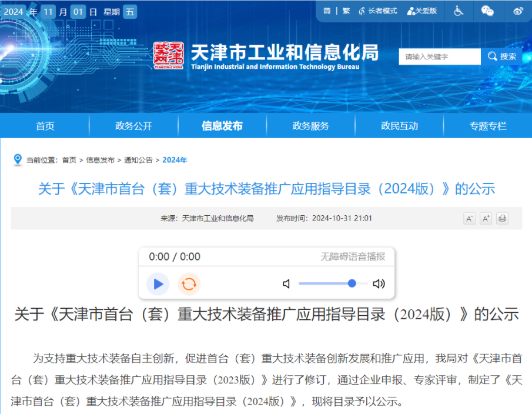Open the Weibo icon in header
The width and height of the screenshot is (532, 414).
tap(517, 11)
